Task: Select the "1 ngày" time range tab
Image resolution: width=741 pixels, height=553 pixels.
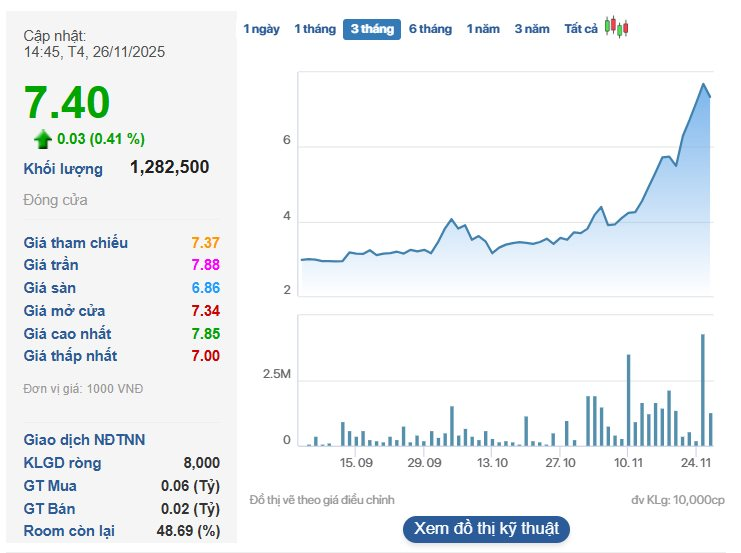Action: [261, 29]
